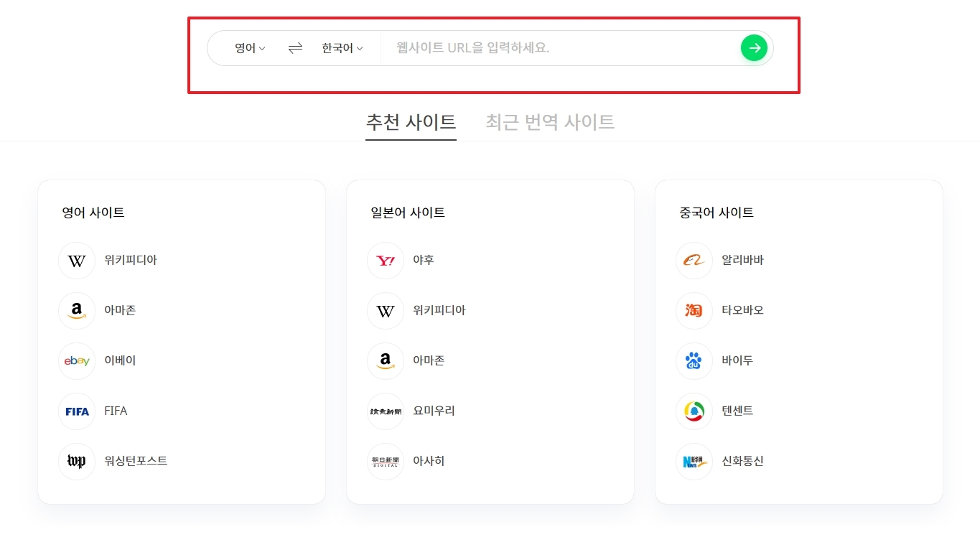
Task: Open Wikipedia from the English sites list
Action: pos(77,261)
